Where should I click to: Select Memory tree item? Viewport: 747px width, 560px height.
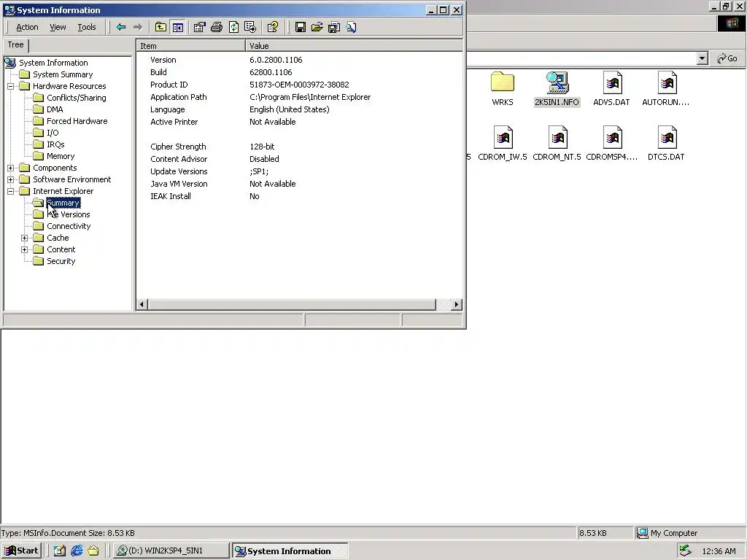[x=61, y=156]
